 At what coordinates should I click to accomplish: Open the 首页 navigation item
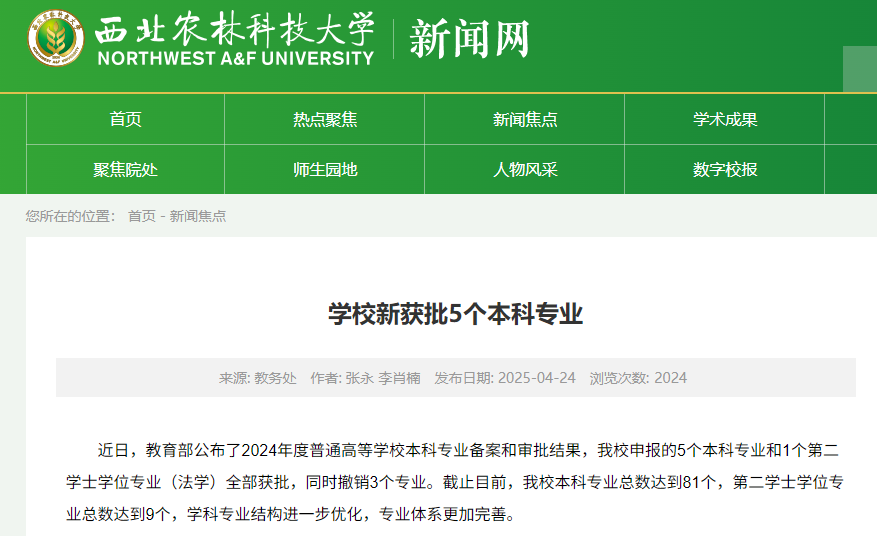[125, 119]
